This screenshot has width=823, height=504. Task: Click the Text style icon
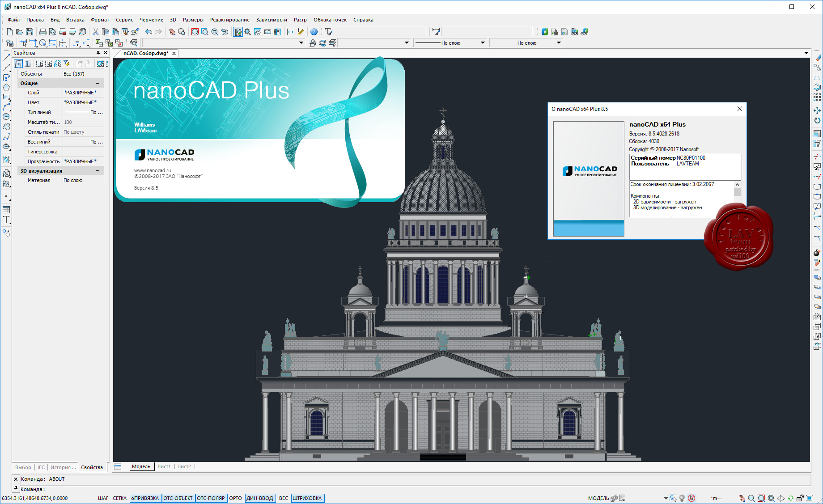point(329,32)
